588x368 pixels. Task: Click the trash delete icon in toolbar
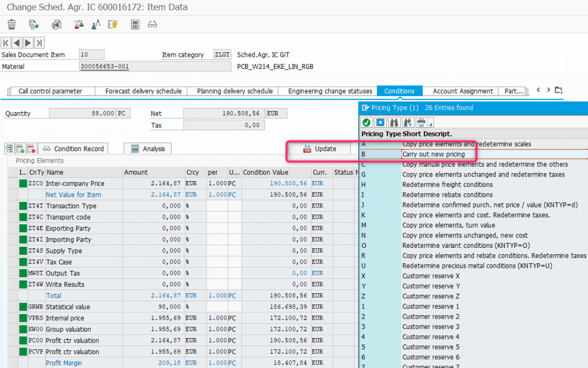(x=11, y=24)
